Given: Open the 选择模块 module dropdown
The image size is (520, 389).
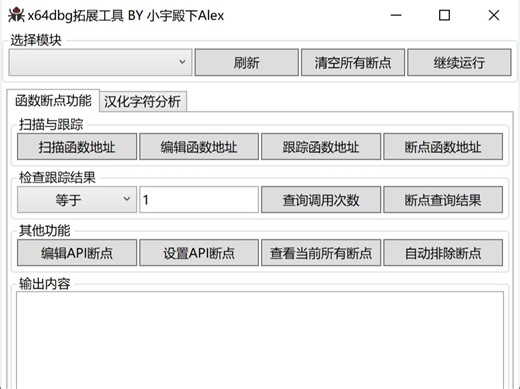Looking at the screenshot, I should coord(100,62).
